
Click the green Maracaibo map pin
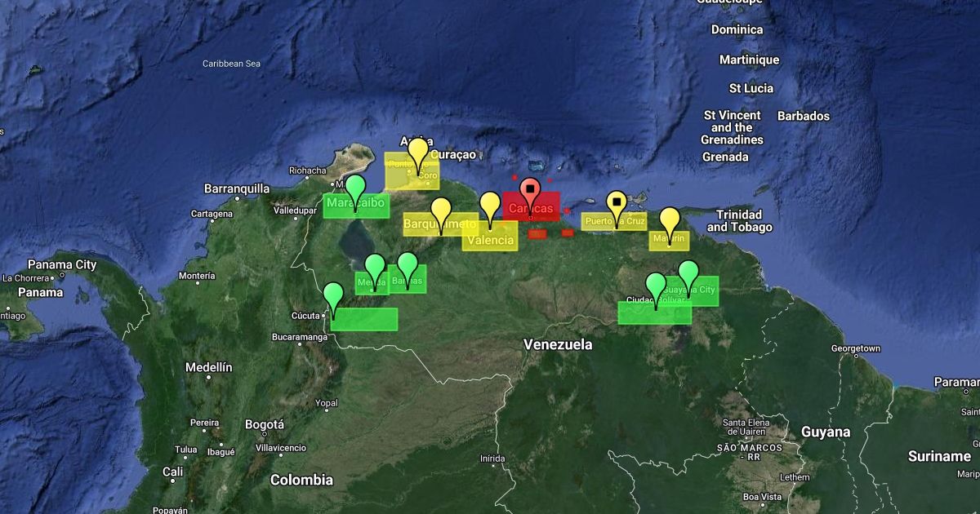pyautogui.click(x=355, y=189)
